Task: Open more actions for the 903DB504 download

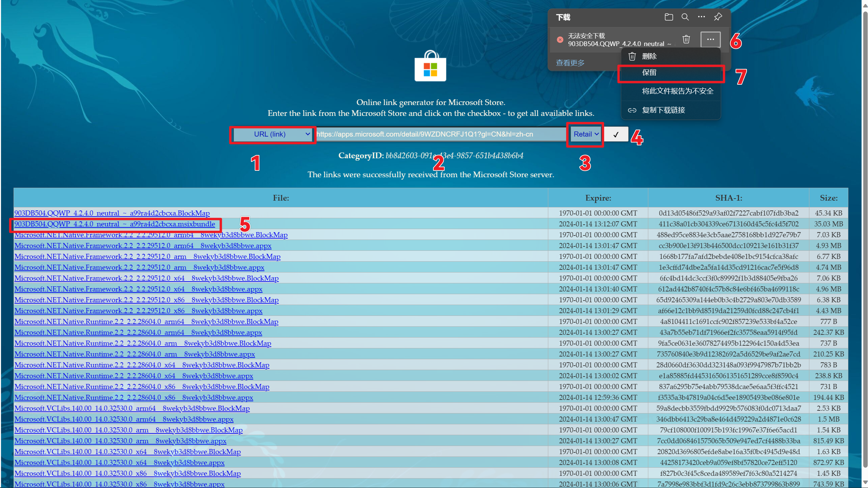Action: click(710, 39)
